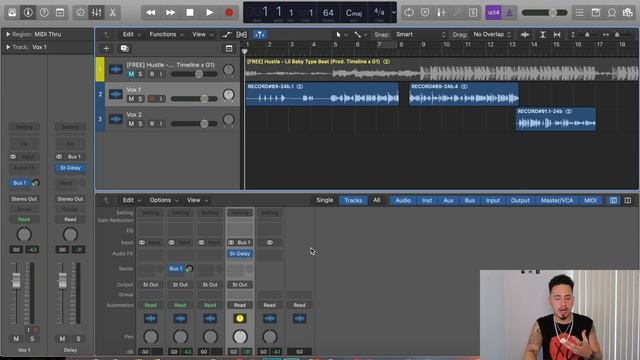Click the Horizontal Auto Zoom icon
Viewport: 640px width, 360px height.
[x=557, y=35]
